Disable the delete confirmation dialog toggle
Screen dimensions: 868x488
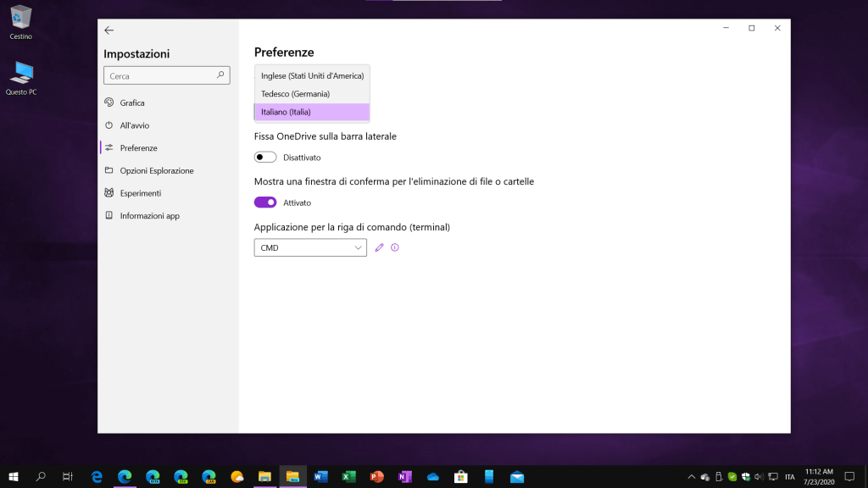point(265,202)
